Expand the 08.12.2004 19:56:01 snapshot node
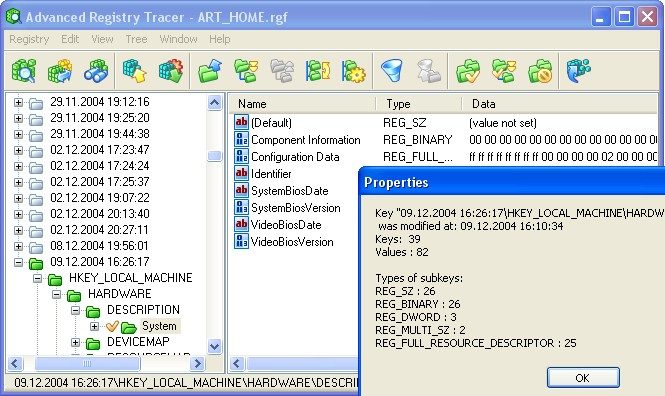Screen dimensions: 665x396 coord(18,246)
